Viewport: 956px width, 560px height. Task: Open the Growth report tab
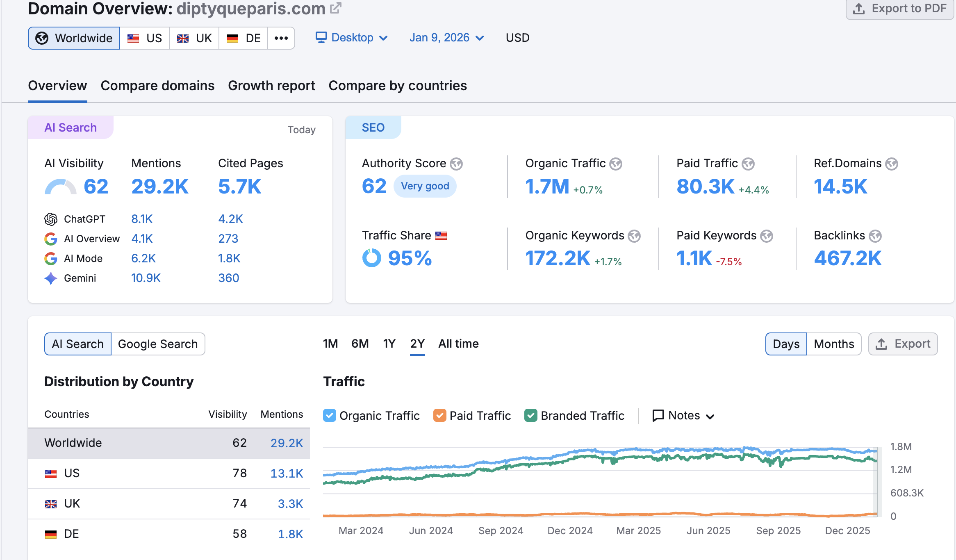point(271,86)
